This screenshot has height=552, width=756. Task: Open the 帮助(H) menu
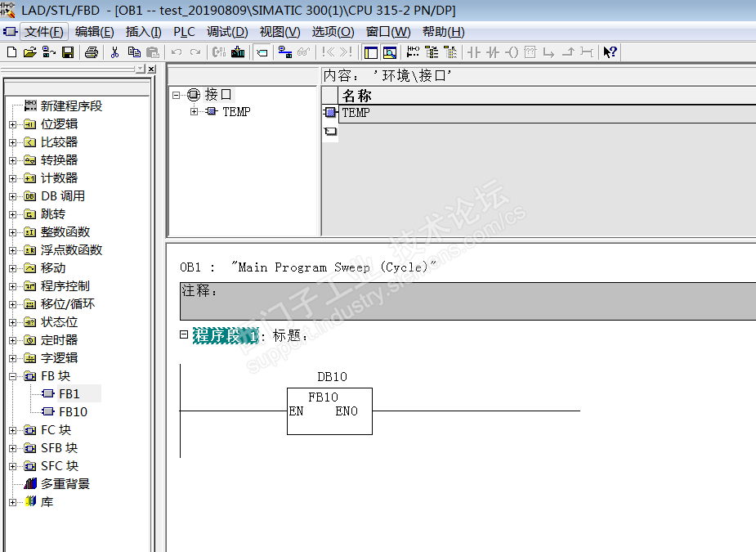pos(443,32)
